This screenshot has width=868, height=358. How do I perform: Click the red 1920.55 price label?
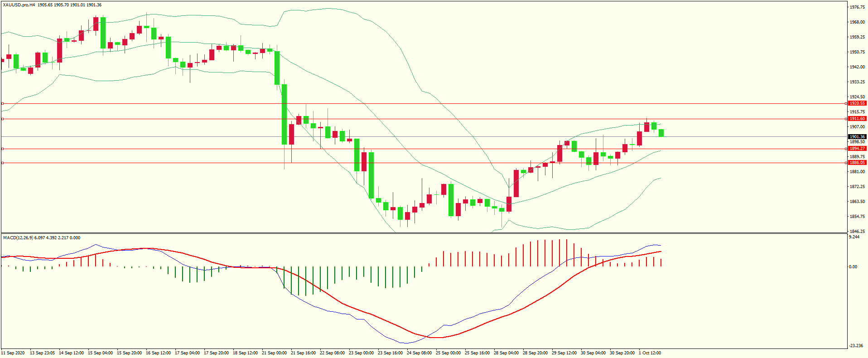(x=857, y=103)
